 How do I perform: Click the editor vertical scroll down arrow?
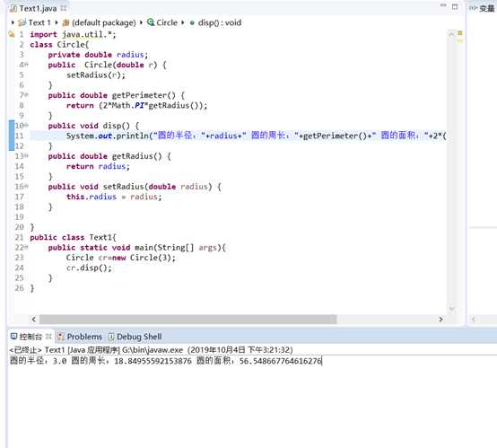(x=451, y=309)
